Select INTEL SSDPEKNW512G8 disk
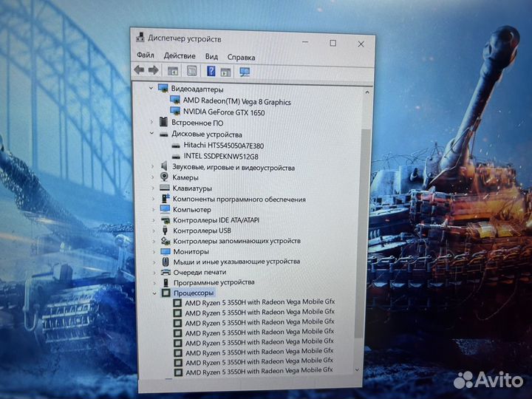 (x=221, y=157)
